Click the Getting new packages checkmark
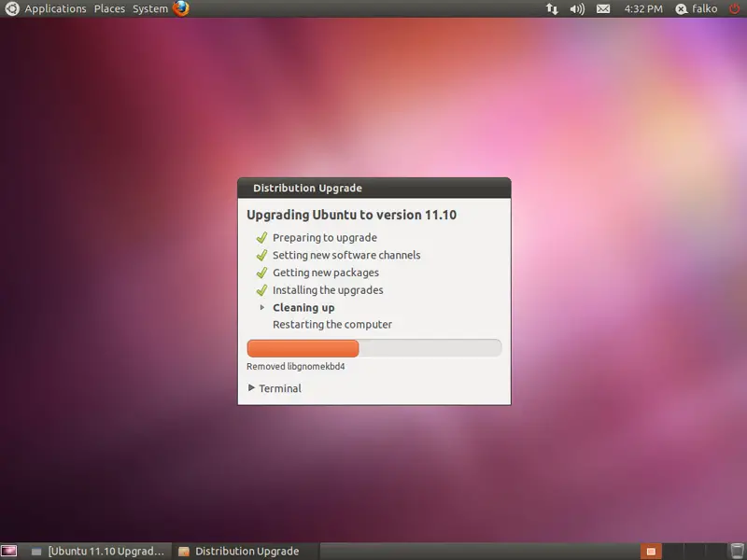This screenshot has height=560, width=747. click(x=261, y=273)
